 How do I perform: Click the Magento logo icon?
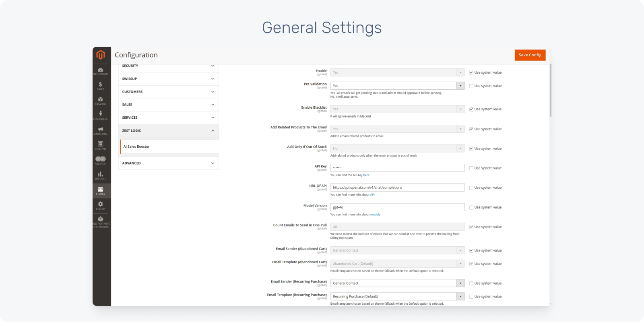pos(101,55)
